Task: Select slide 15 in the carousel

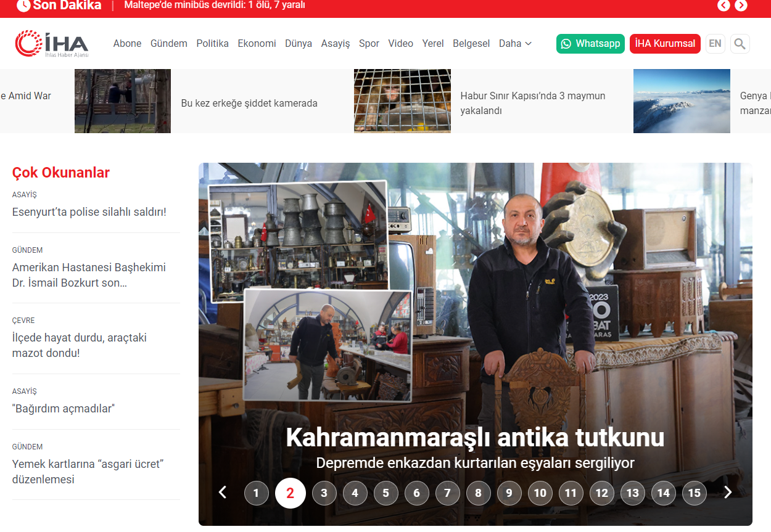Action: 694,493
